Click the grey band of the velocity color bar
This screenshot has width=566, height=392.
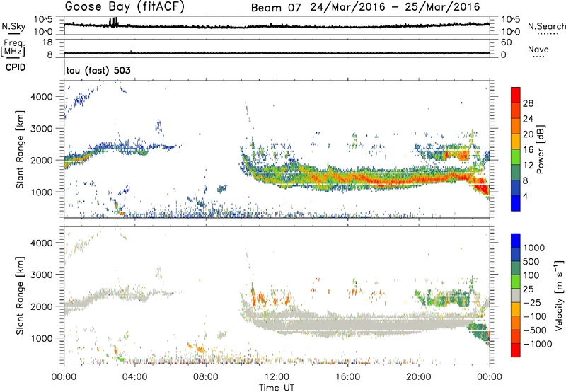[x=516, y=295]
